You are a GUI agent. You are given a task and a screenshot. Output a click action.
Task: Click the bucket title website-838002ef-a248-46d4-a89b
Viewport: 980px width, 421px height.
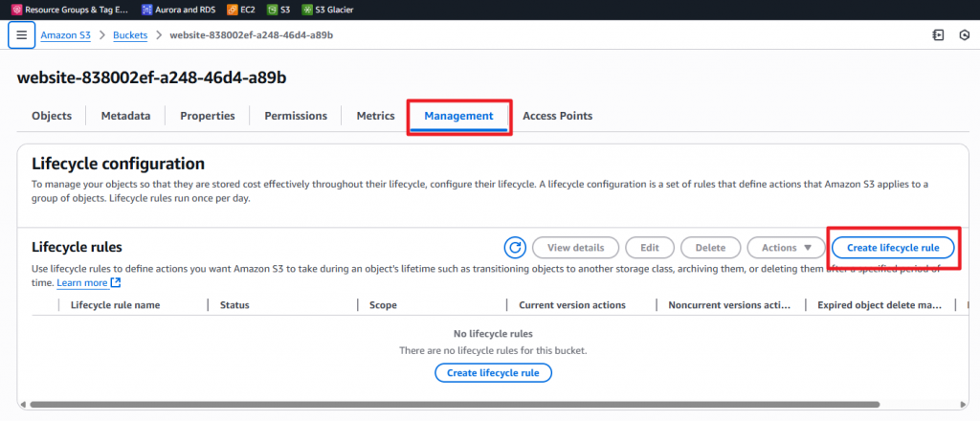(x=152, y=78)
